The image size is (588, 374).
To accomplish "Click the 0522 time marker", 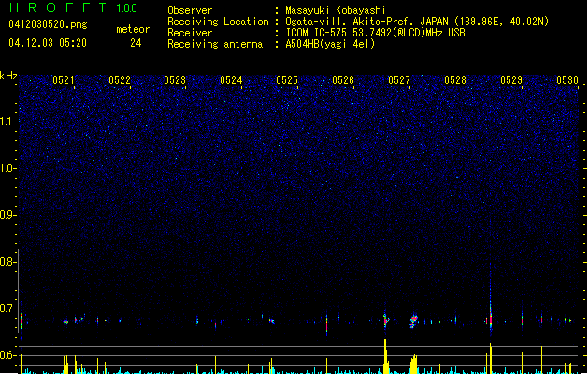I will pyautogui.click(x=120, y=79).
